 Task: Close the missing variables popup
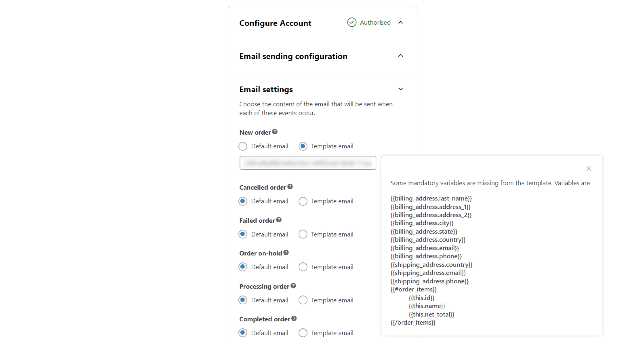(589, 169)
